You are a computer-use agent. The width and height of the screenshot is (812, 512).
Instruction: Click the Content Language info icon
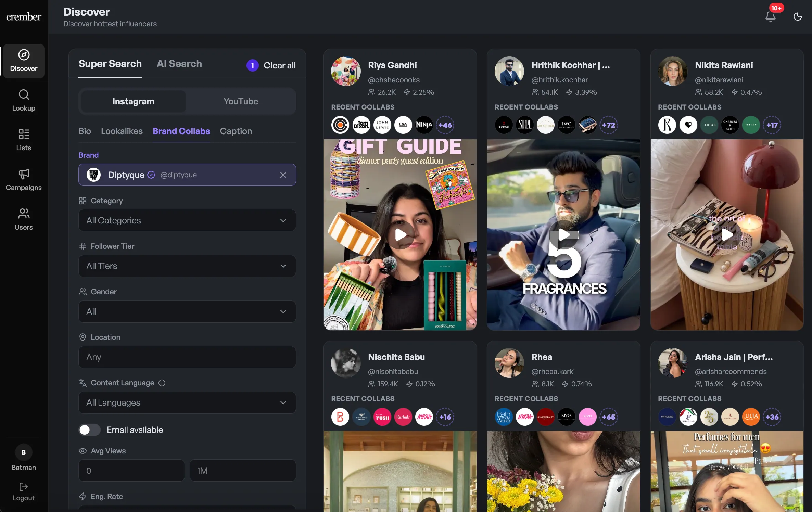click(x=162, y=383)
